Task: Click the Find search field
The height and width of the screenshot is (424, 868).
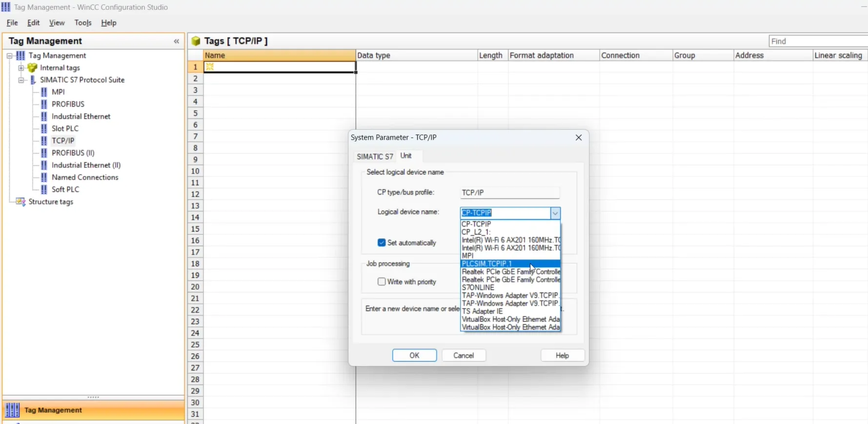Action: tap(818, 41)
